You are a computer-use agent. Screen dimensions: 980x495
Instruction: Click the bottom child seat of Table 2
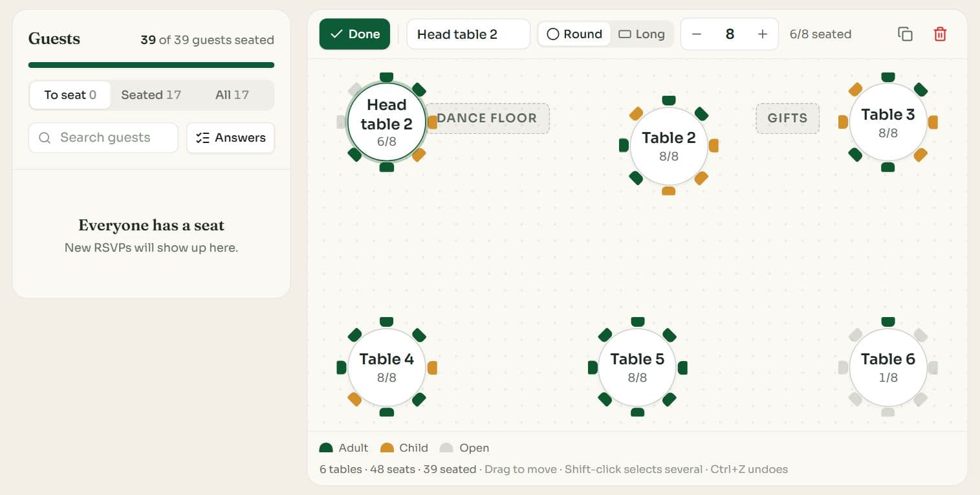(x=669, y=191)
